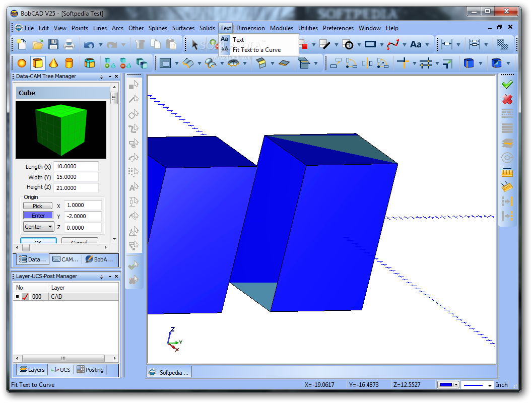The image size is (532, 403).
Task: Click the Length (X) input field
Action: click(x=76, y=167)
